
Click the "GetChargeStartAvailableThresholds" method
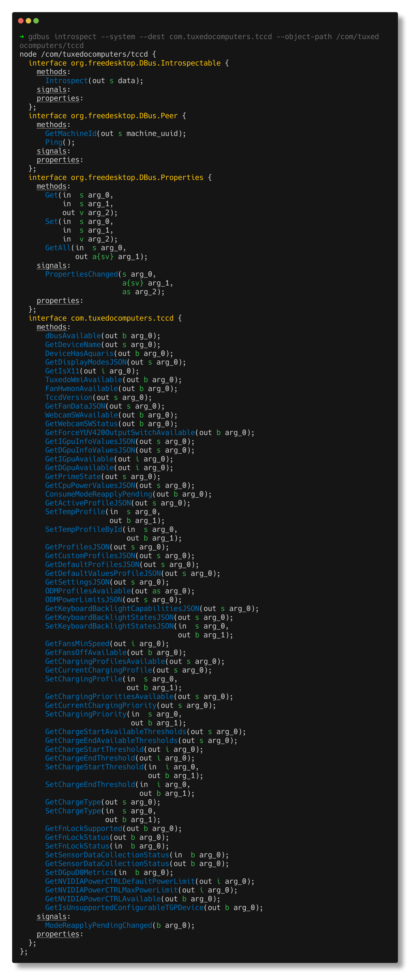(x=116, y=732)
